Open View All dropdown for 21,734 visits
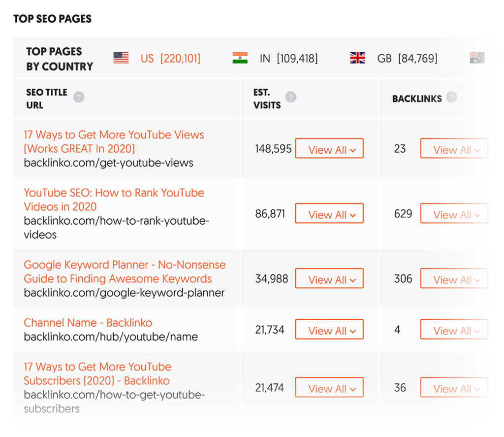 point(329,330)
